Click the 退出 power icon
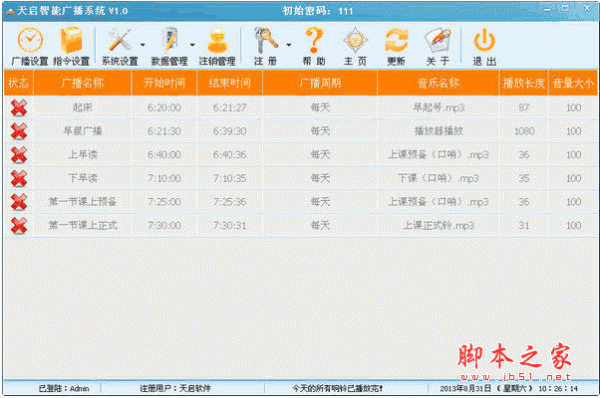This screenshot has width=600, height=398. click(x=484, y=40)
